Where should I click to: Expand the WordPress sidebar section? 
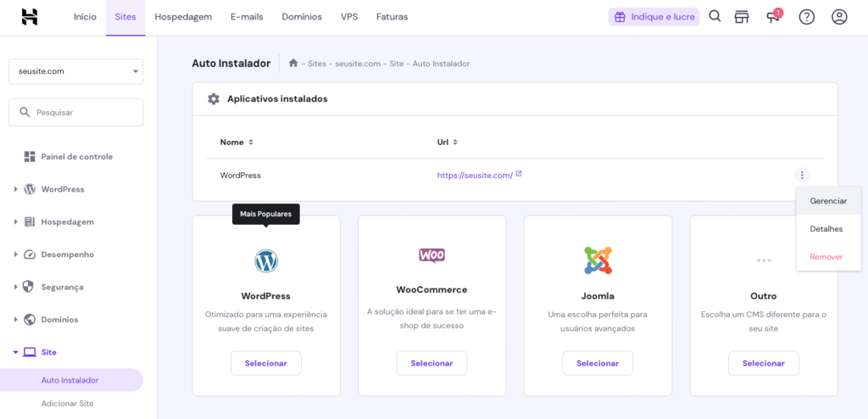(x=16, y=189)
